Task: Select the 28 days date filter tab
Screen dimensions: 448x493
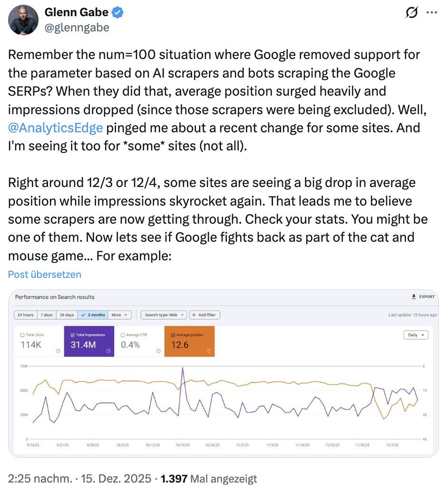Action: coord(67,315)
